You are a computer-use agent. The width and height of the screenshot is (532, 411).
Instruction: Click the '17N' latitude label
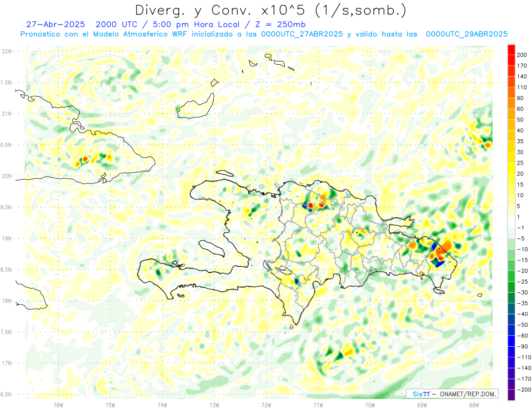(6, 363)
